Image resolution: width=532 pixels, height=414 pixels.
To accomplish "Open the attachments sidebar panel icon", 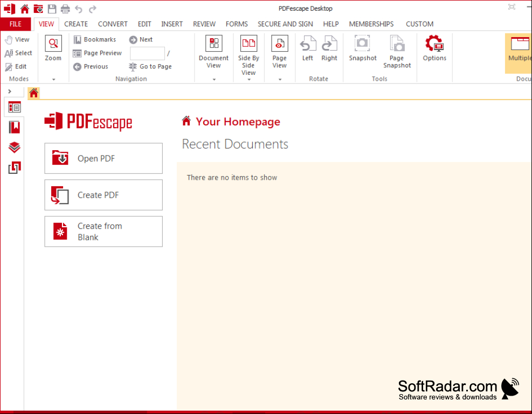I will [15, 167].
